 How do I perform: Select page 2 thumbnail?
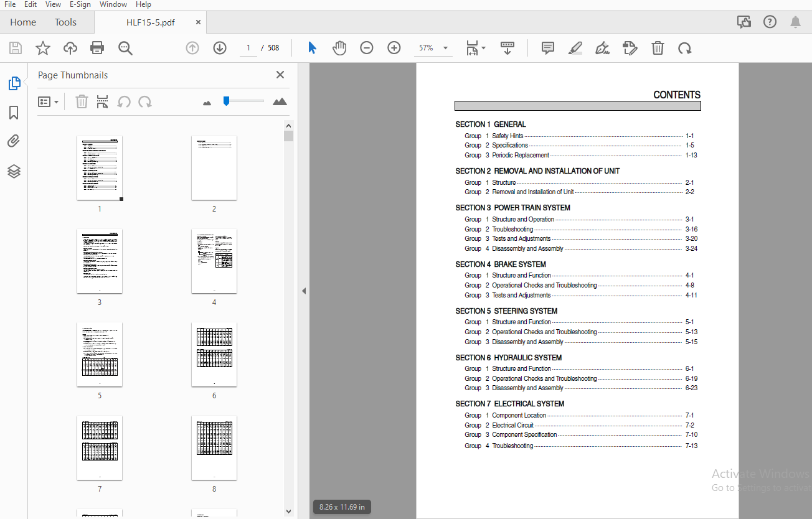pos(214,167)
